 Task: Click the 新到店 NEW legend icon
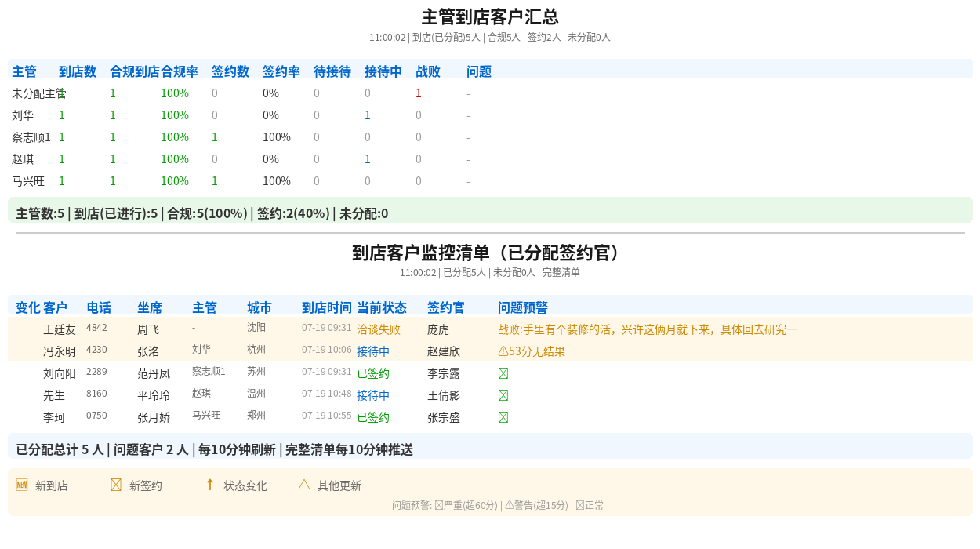point(22,485)
